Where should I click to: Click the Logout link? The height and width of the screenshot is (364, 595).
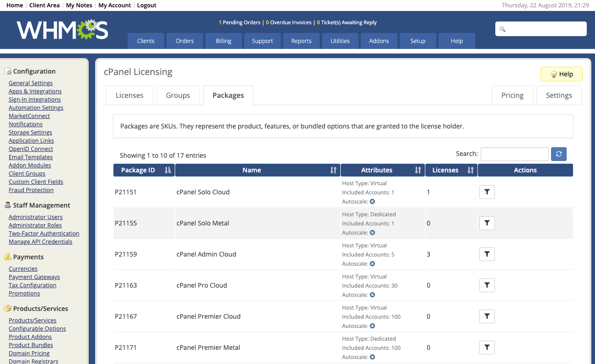(x=147, y=5)
